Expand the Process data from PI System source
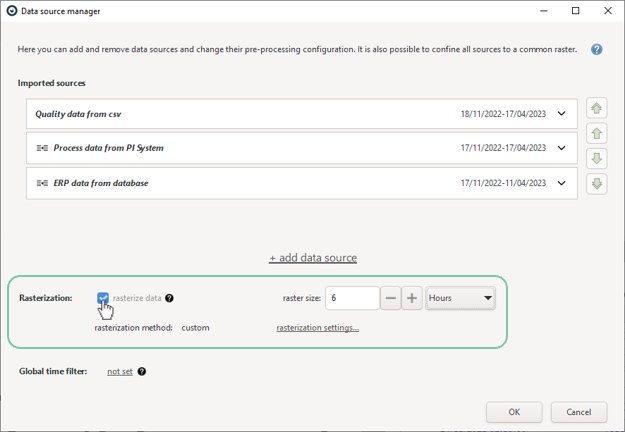This screenshot has height=432, width=625. point(561,148)
